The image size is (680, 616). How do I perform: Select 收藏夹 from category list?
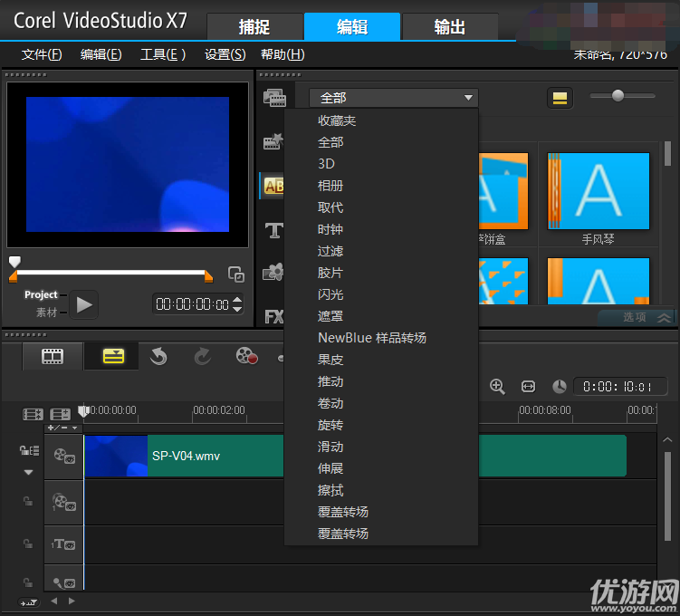coord(337,120)
